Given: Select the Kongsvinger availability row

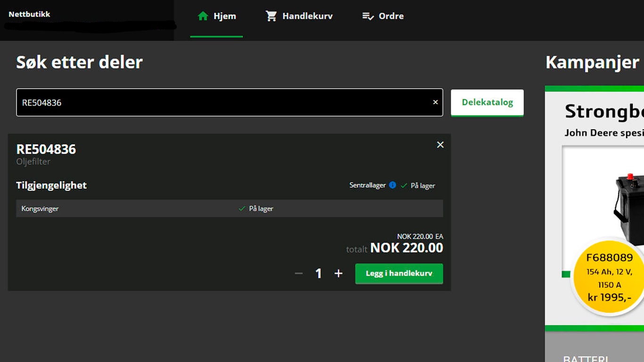Looking at the screenshot, I should point(230,208).
